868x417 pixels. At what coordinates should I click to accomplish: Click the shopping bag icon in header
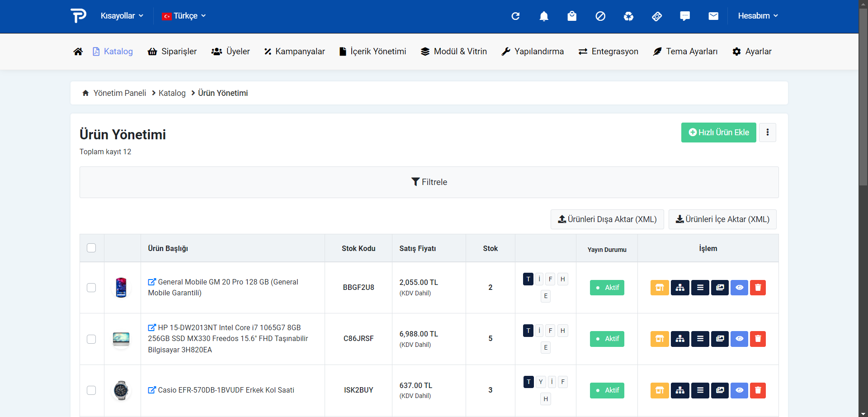572,16
